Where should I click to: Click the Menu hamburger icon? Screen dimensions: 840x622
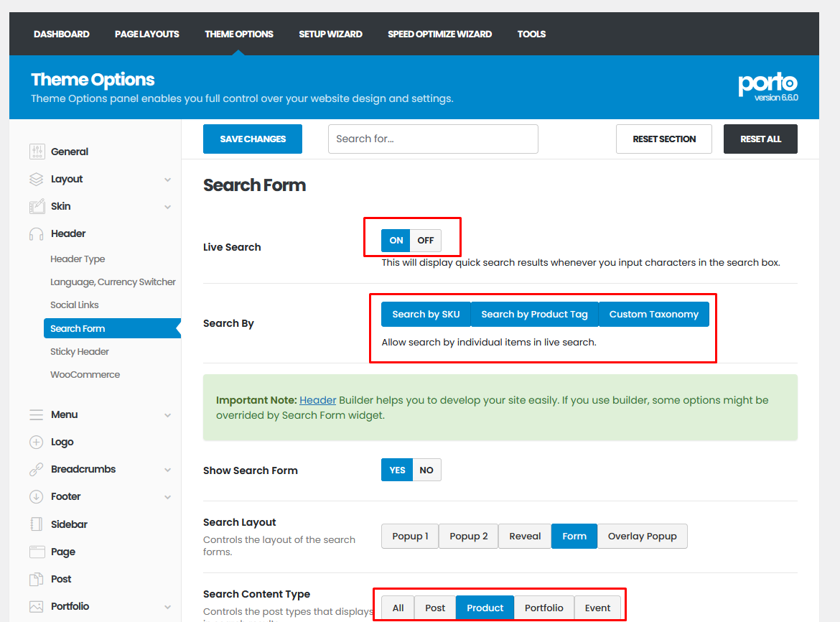click(x=37, y=414)
